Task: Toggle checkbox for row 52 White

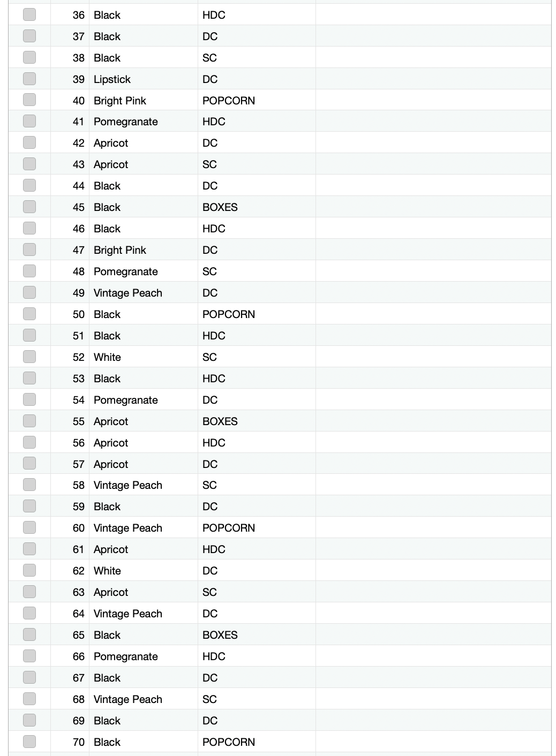Action: [x=29, y=357]
